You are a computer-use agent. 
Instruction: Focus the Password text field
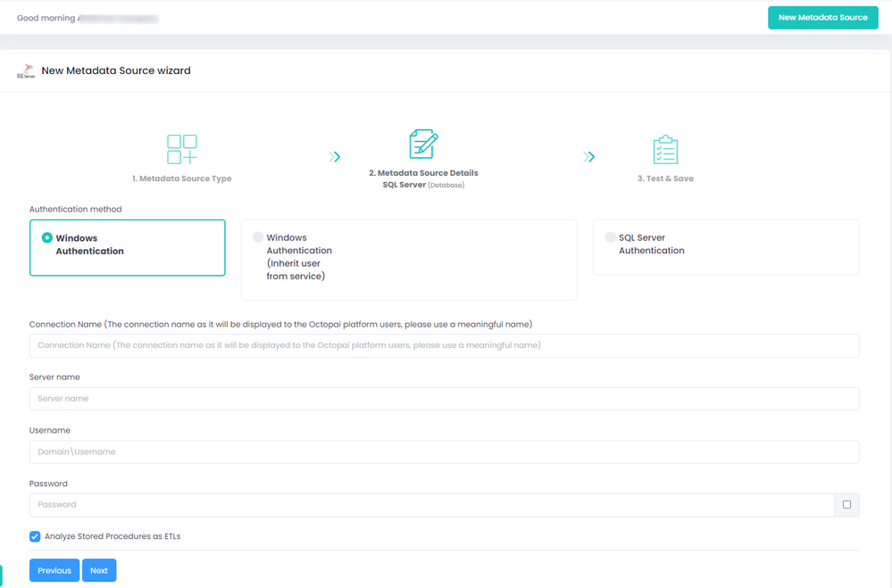(x=432, y=504)
